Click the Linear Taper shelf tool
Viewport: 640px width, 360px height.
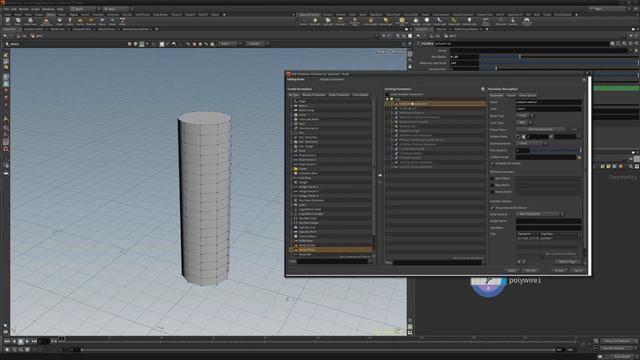[30, 21]
